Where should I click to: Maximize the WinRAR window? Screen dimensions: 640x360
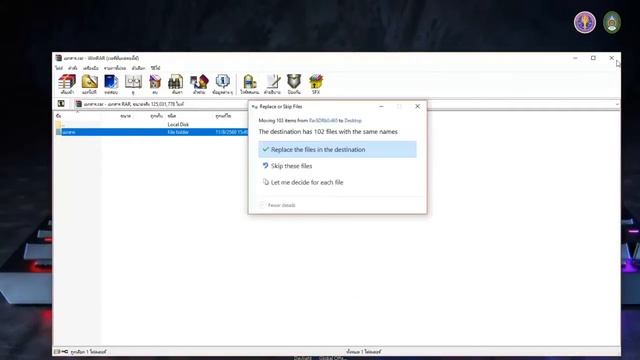(x=593, y=58)
